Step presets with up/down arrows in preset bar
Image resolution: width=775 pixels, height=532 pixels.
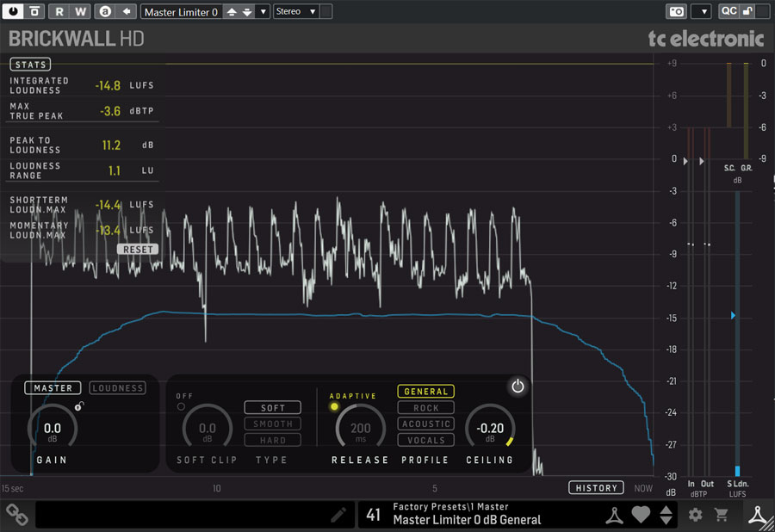pos(666,515)
